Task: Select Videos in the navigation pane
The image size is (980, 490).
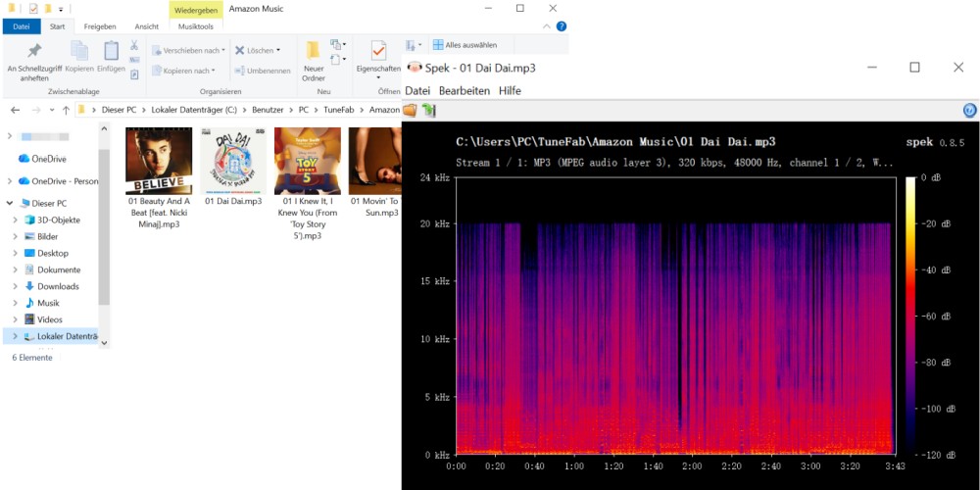Action: [x=43, y=319]
